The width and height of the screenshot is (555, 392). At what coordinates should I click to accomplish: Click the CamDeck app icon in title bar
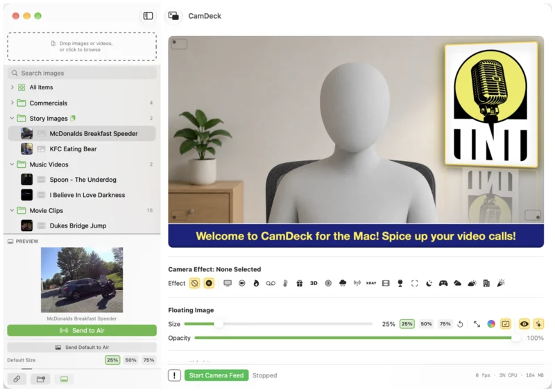click(173, 16)
